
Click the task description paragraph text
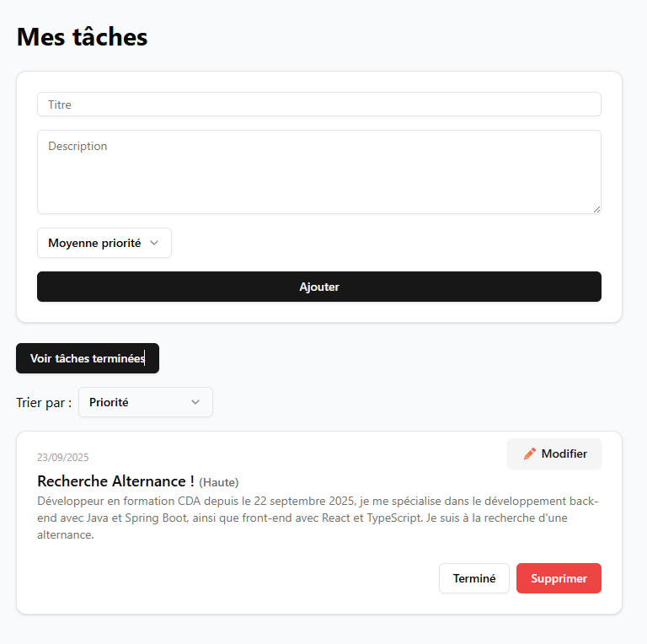(x=318, y=518)
